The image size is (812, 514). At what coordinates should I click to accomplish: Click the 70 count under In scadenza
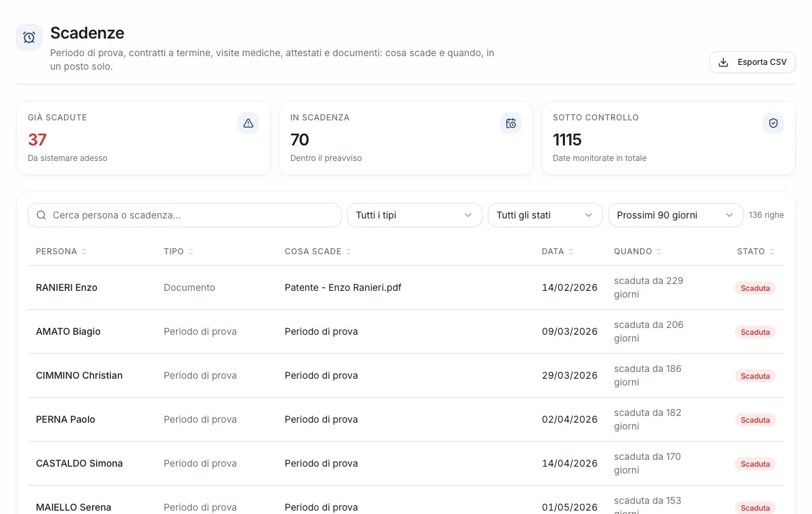coord(300,140)
